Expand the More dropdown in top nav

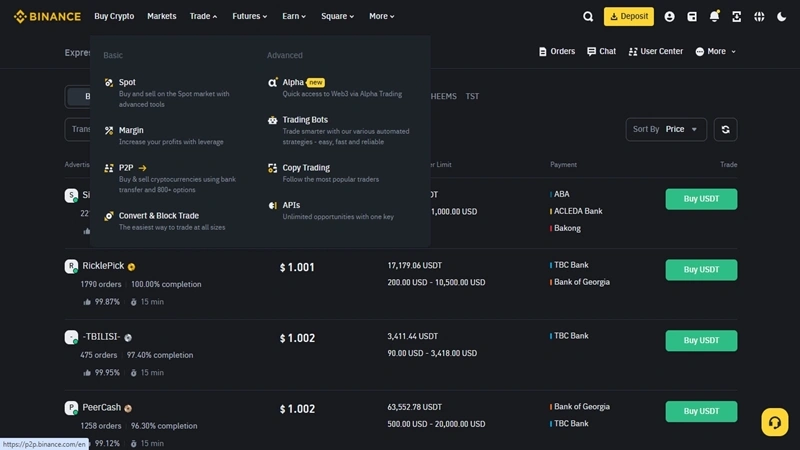(x=382, y=16)
